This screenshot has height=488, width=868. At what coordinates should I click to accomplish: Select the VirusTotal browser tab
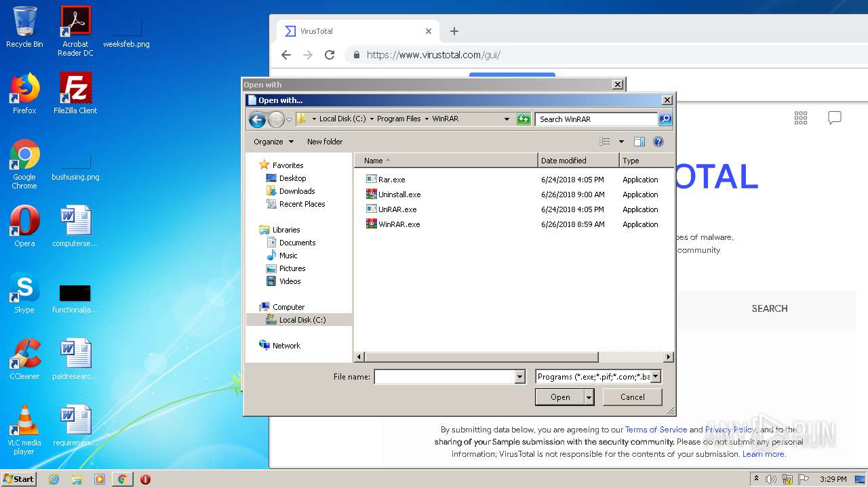[357, 31]
